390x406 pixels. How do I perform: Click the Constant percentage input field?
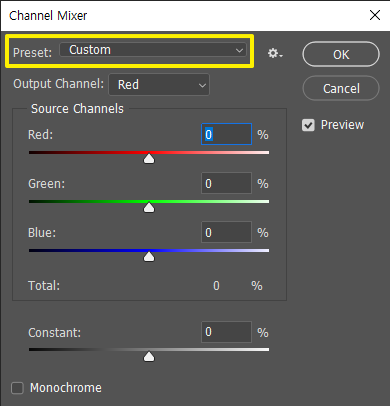(226, 332)
